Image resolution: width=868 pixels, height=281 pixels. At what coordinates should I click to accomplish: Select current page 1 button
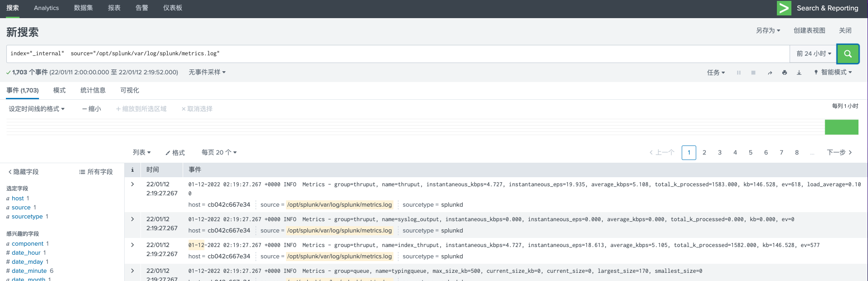pos(689,152)
